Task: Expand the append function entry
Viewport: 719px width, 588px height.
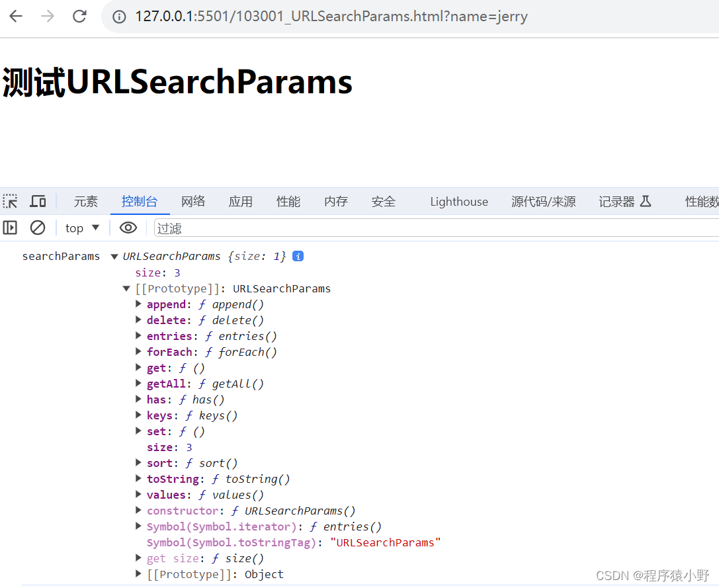Action: 138,304
